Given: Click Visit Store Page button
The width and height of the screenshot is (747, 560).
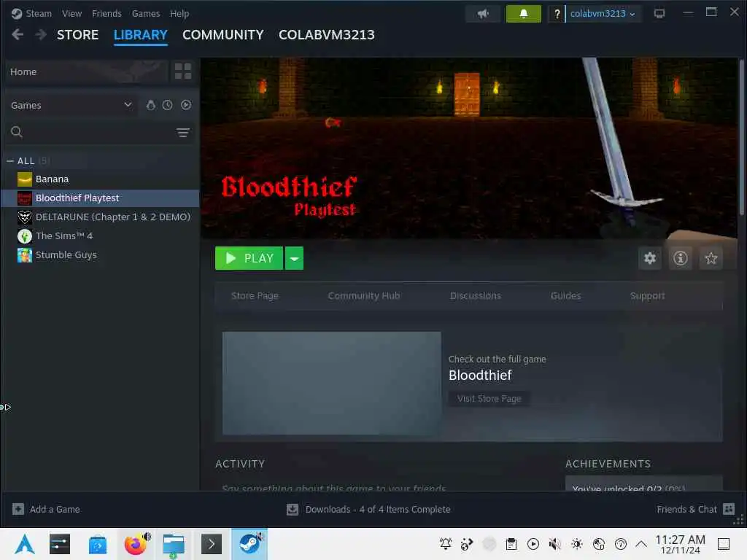Looking at the screenshot, I should (x=489, y=399).
